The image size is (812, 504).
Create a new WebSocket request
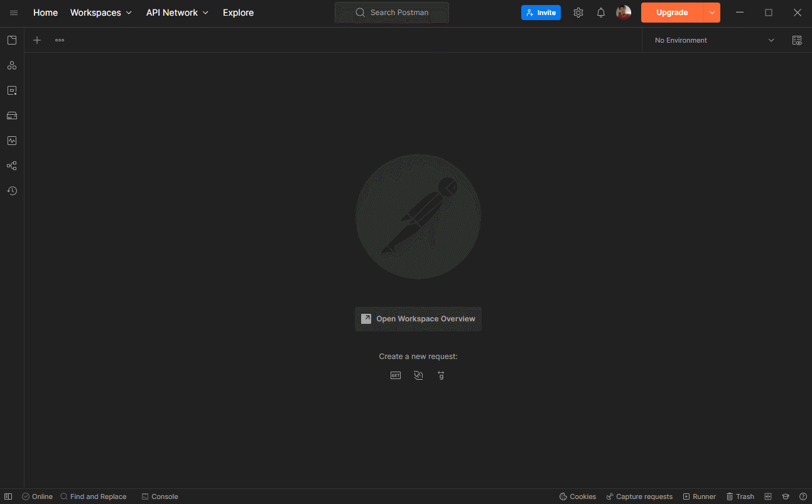pos(418,375)
